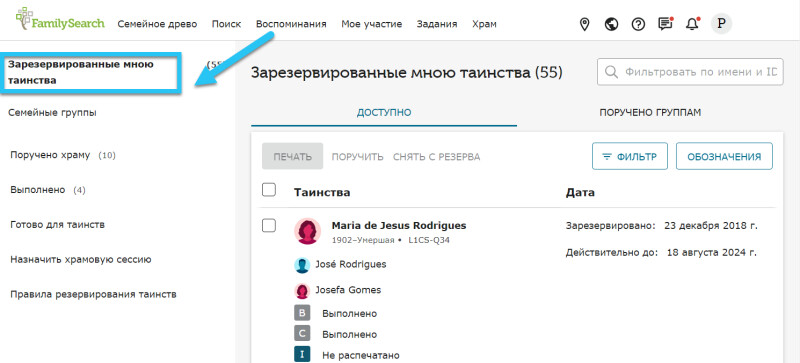Open Готово для таинств
Viewport: 800px width, 363px height.
click(58, 225)
